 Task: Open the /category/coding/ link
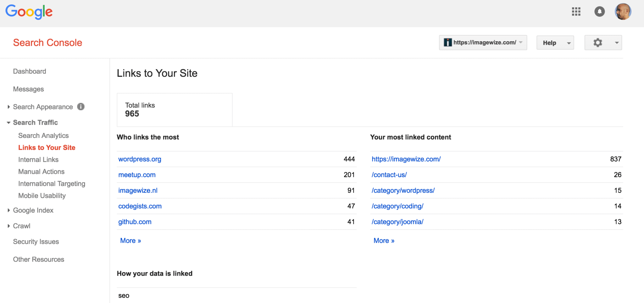(397, 206)
